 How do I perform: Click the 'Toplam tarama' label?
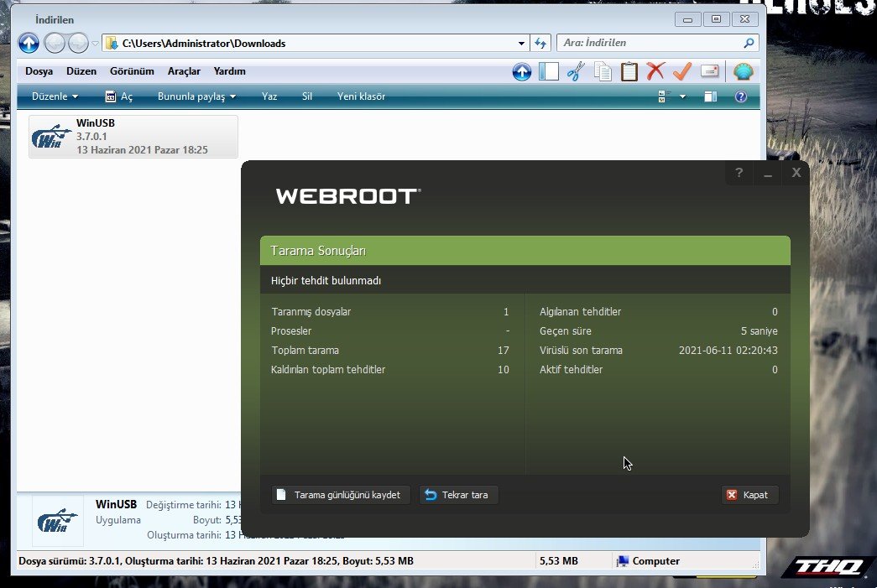tap(305, 351)
